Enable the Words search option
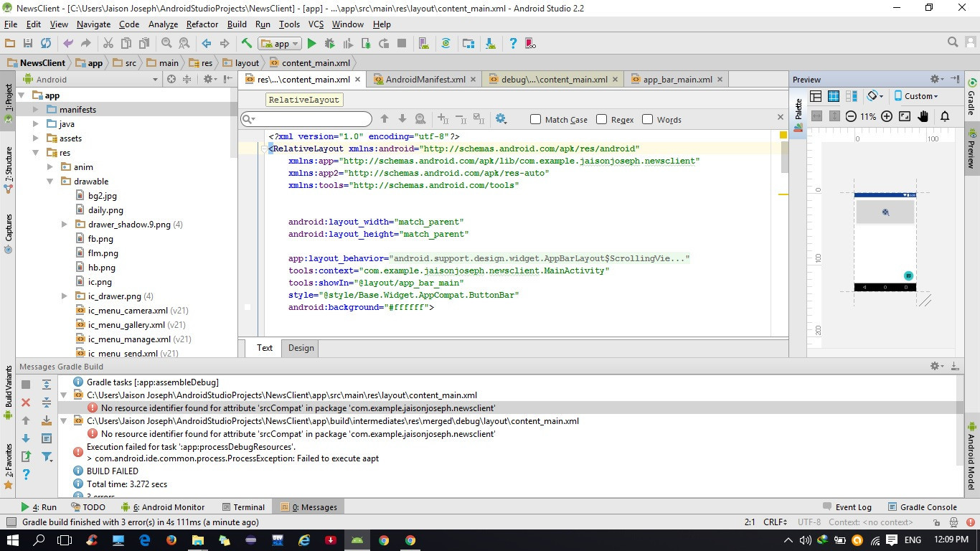The image size is (980, 551). click(x=646, y=119)
